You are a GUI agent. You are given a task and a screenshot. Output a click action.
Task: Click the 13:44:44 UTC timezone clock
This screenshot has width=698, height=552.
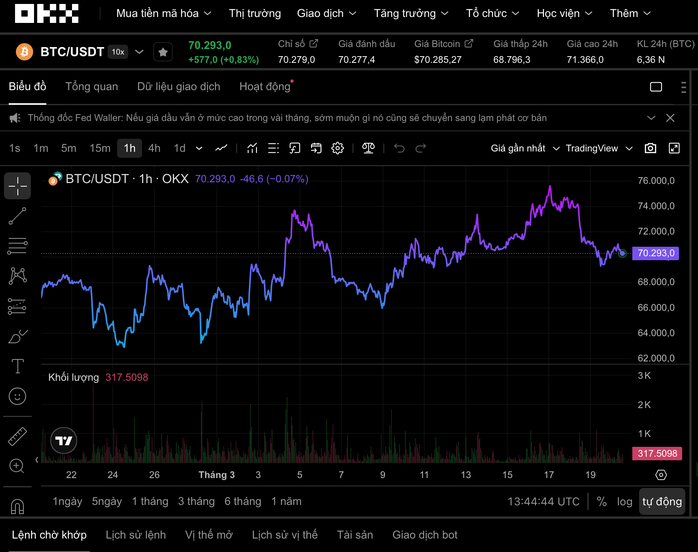[x=543, y=501]
